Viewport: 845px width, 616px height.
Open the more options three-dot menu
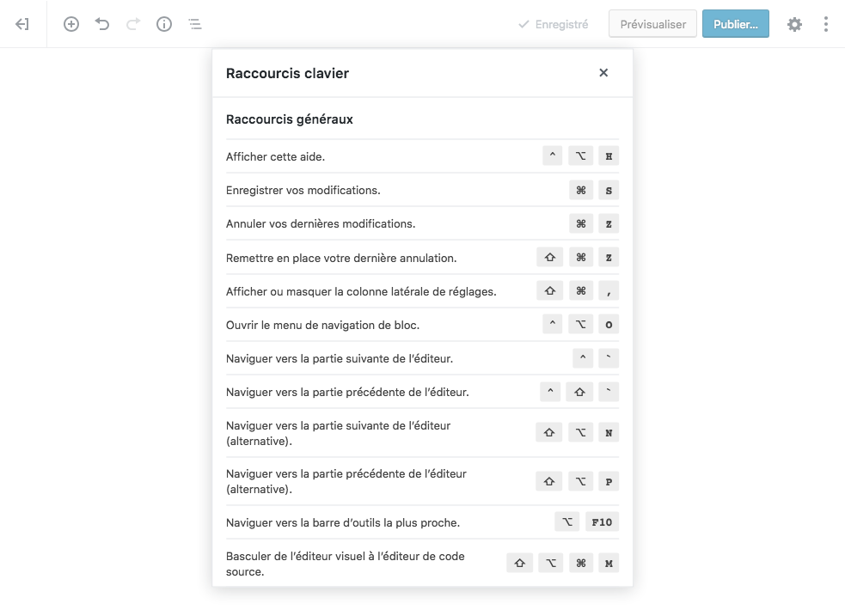coord(825,24)
